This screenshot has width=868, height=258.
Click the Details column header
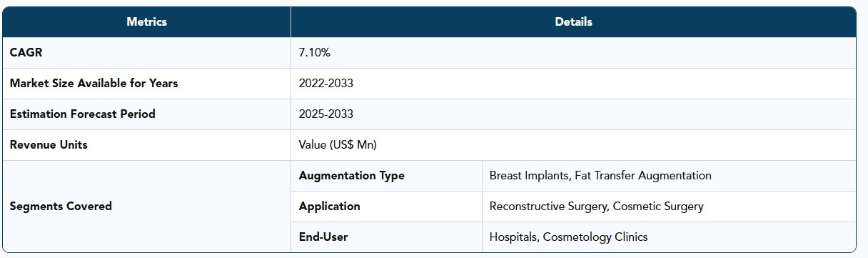click(x=573, y=22)
